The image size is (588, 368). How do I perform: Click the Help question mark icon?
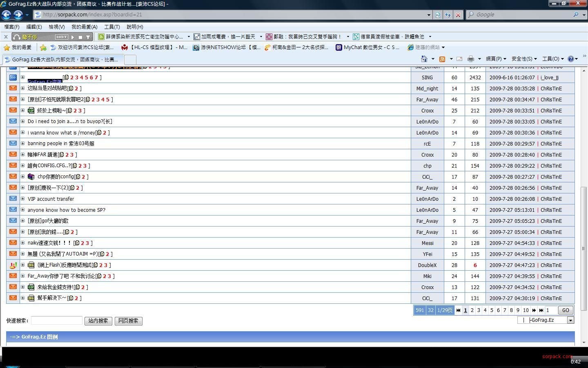(x=571, y=59)
